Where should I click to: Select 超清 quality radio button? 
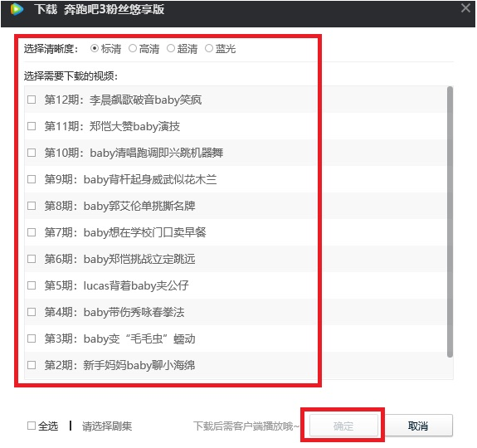pos(171,48)
